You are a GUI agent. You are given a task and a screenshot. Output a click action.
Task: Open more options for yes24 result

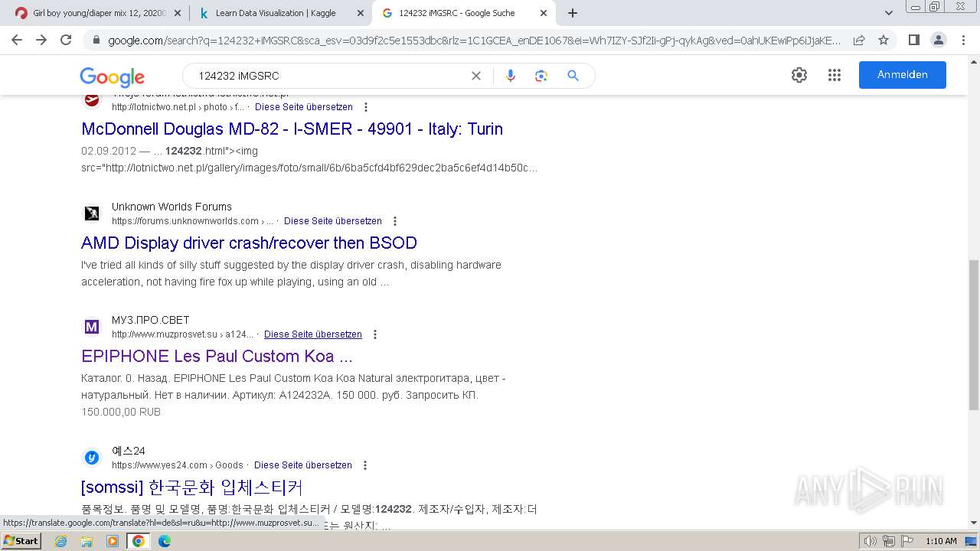(365, 465)
